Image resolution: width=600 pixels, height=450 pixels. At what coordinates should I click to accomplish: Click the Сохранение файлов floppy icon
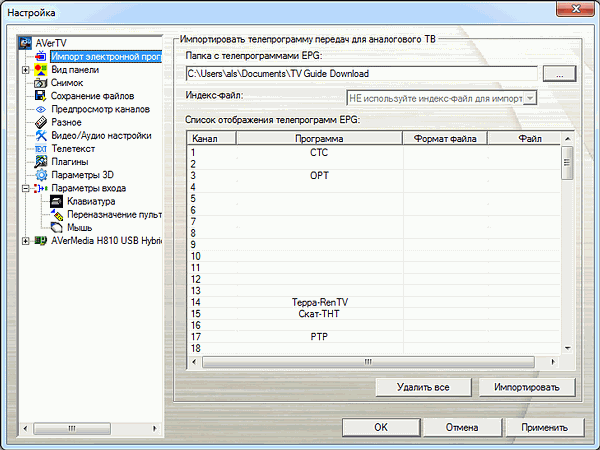click(40, 96)
